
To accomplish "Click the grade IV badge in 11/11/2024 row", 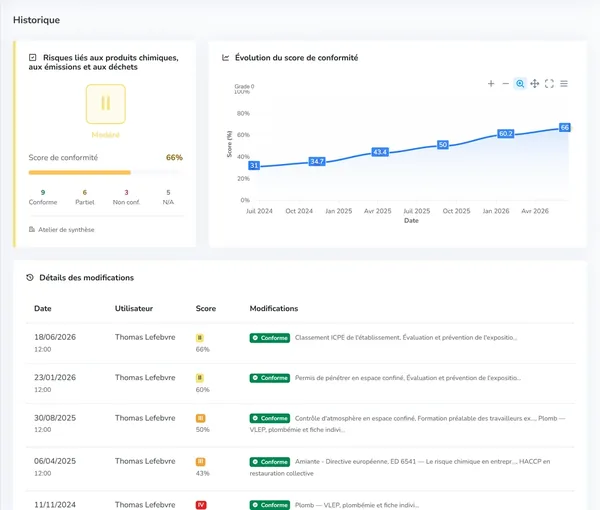I will click(201, 505).
